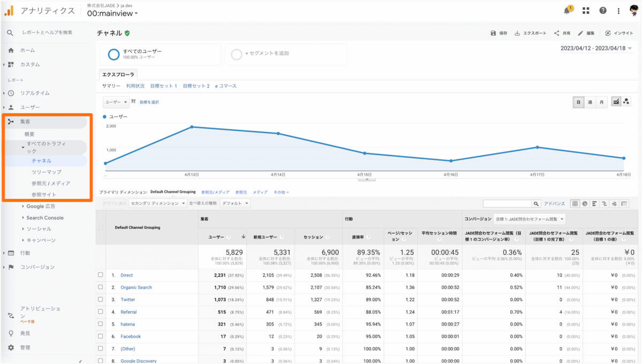Click the search magnifier icon in the sidebar
The image size is (642, 364).
tap(10, 33)
